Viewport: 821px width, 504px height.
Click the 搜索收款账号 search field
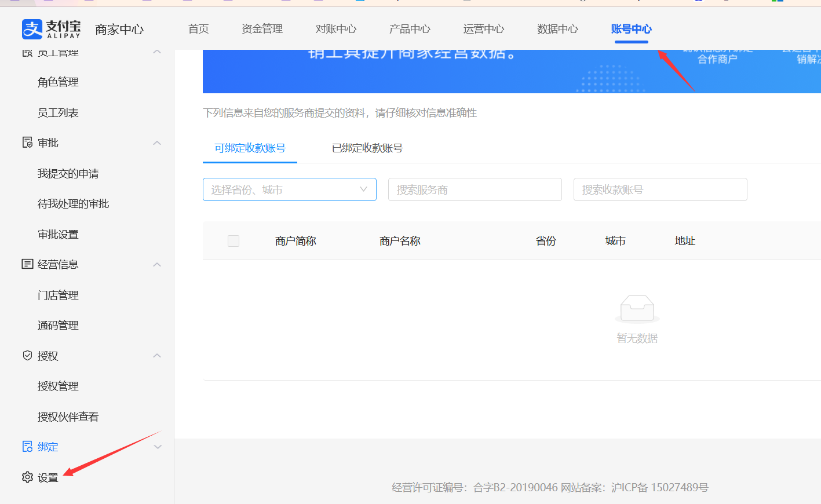[x=661, y=189]
